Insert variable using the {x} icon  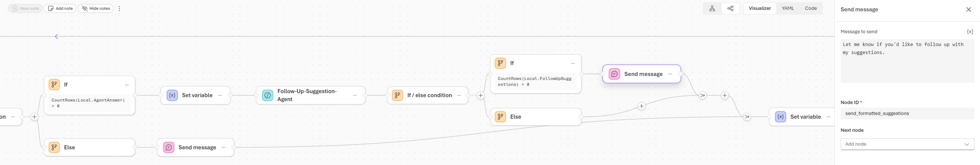click(x=970, y=32)
